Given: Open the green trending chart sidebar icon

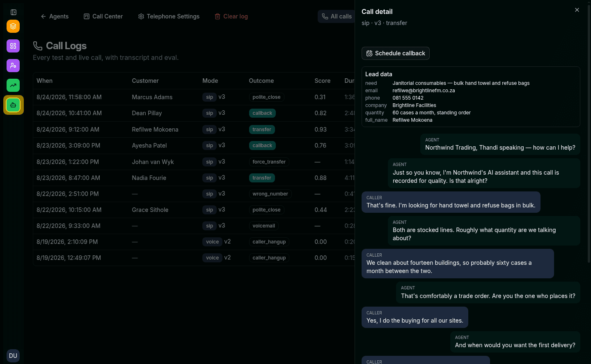Looking at the screenshot, I should coord(13,85).
